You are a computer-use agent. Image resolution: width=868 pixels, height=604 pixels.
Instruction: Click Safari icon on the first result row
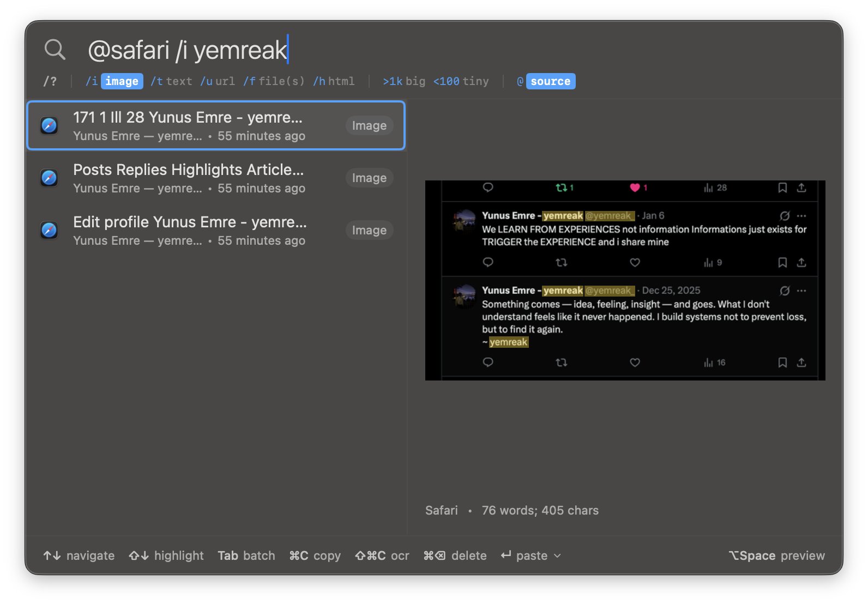click(x=49, y=125)
